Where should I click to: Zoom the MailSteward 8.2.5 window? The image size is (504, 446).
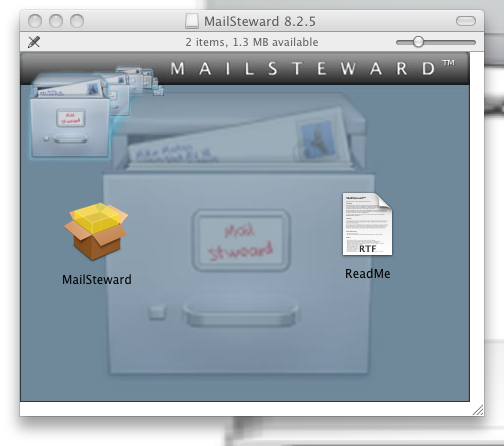click(77, 21)
